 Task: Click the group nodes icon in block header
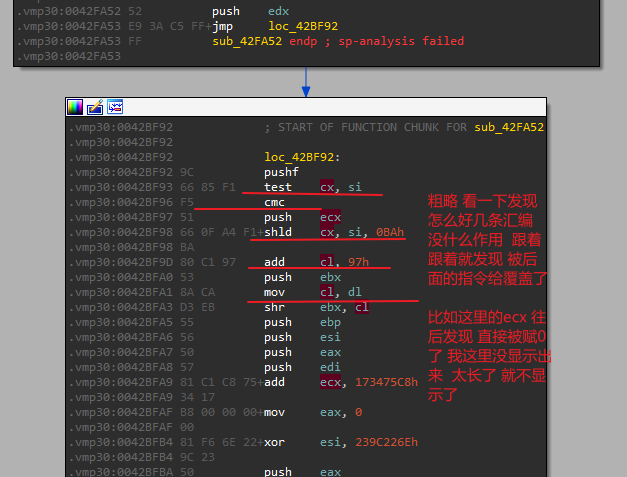coord(115,107)
